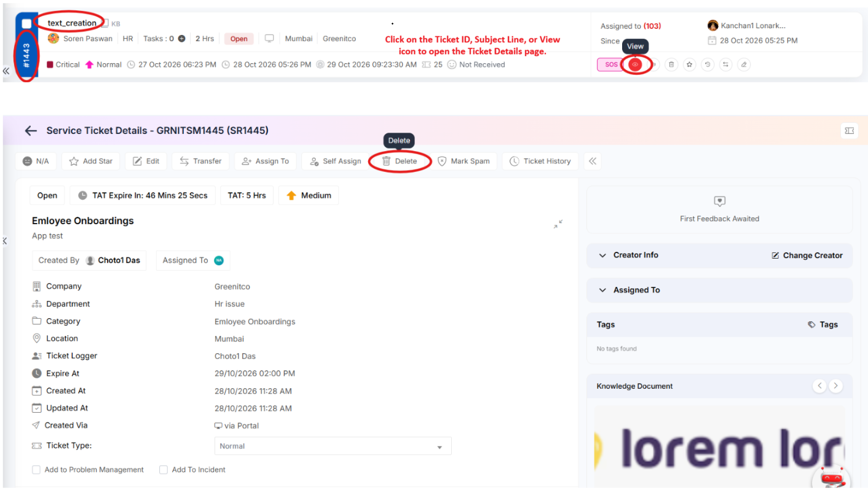This screenshot has width=868, height=492.
Task: Click the sidebar double-chevron beside ticket #1443
Action: coord(6,71)
